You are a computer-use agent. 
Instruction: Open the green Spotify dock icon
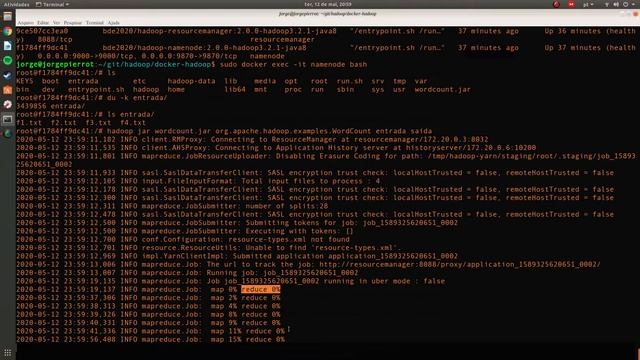[7, 60]
